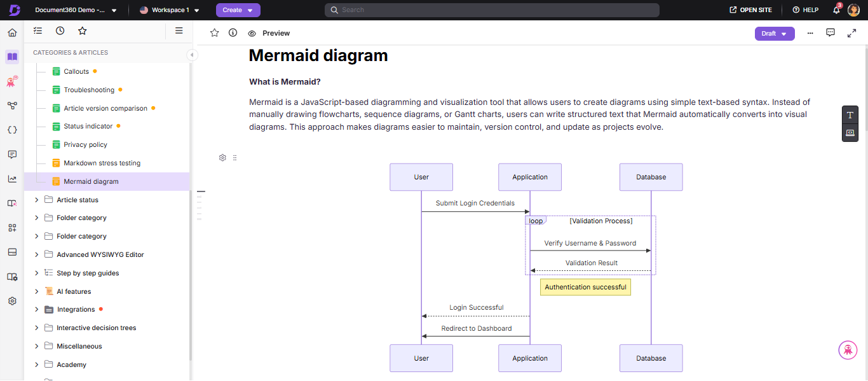Click the top Application diagram box
Screen dimensions: 868x381
pos(530,177)
